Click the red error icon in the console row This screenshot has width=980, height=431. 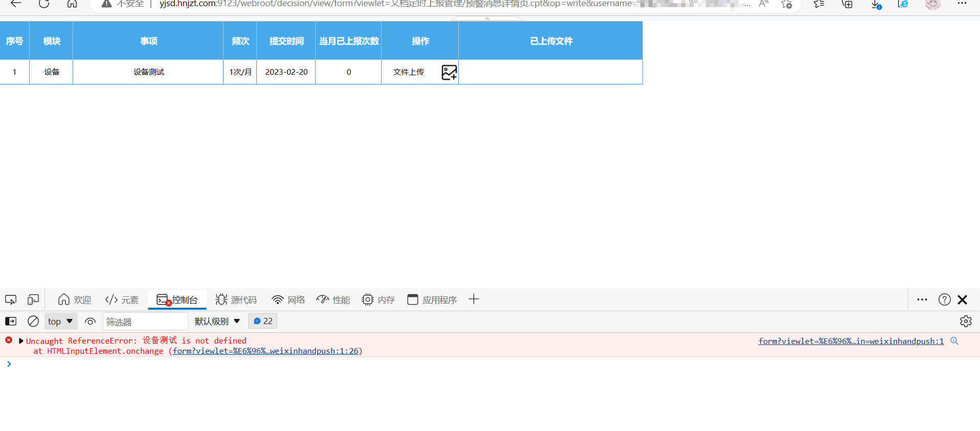(9, 340)
